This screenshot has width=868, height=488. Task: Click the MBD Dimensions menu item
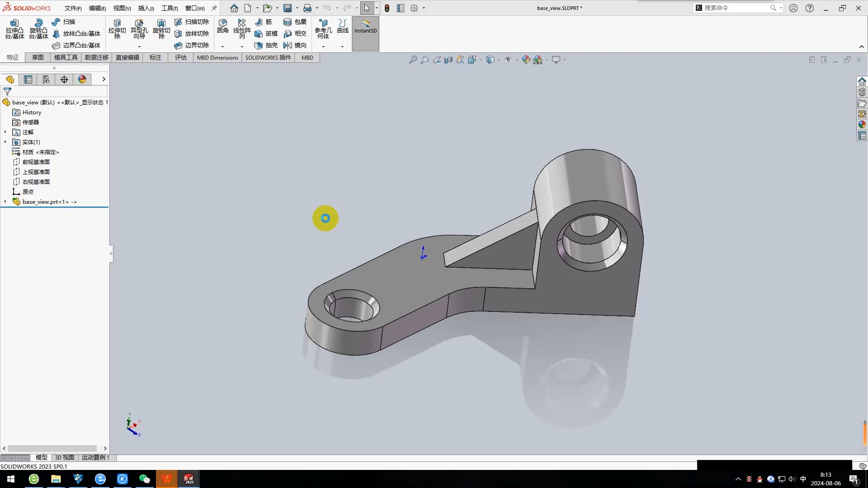217,57
